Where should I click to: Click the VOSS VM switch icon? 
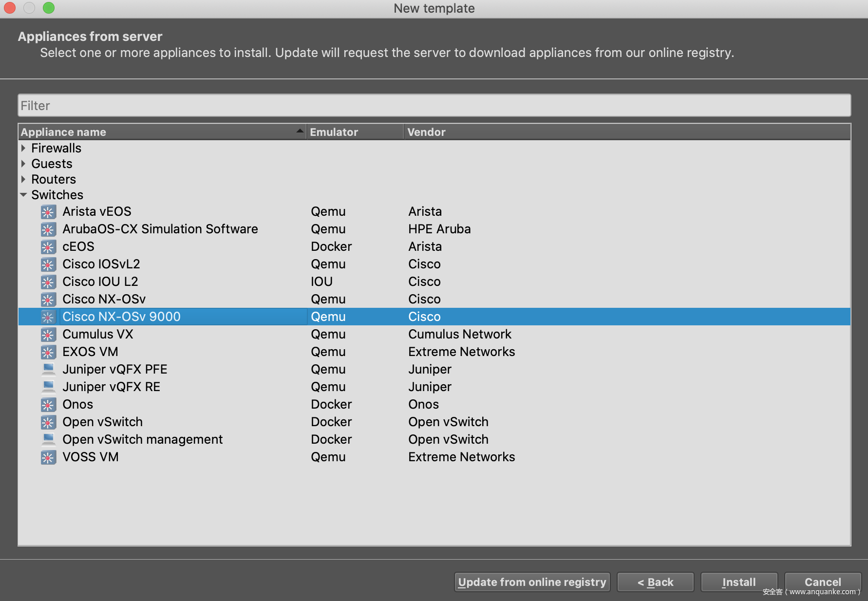(48, 457)
